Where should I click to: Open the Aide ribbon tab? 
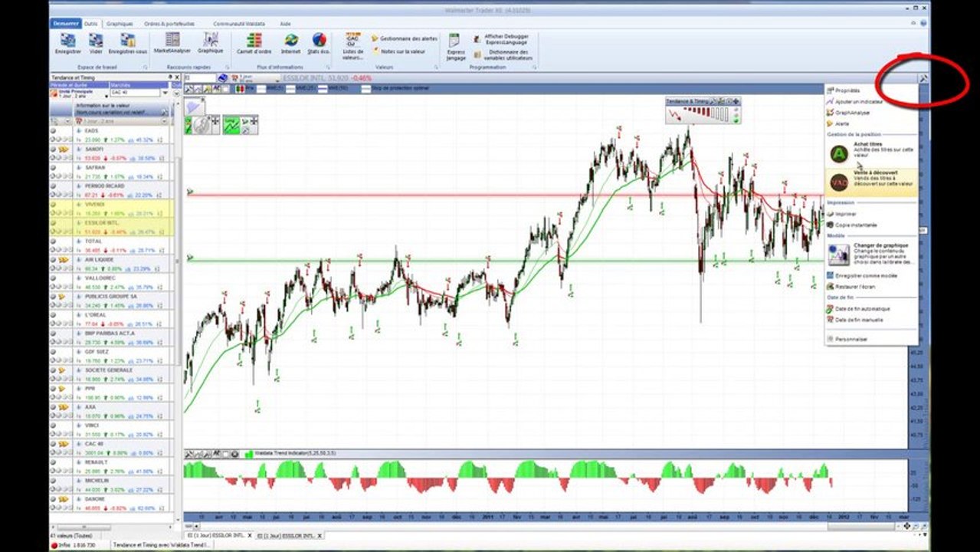284,24
